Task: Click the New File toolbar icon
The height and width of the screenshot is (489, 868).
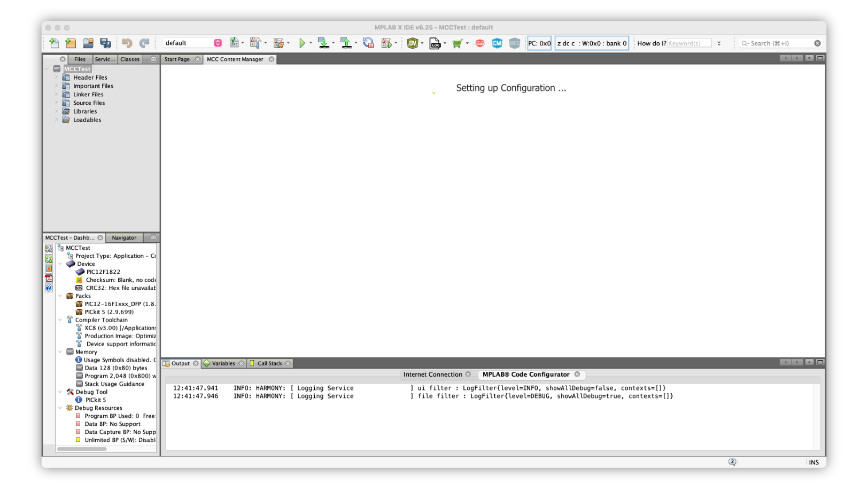Action: point(54,43)
